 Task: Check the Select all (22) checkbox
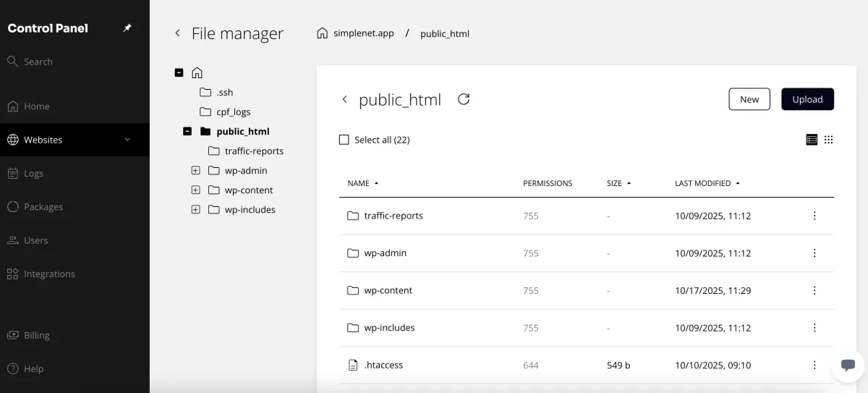point(344,140)
